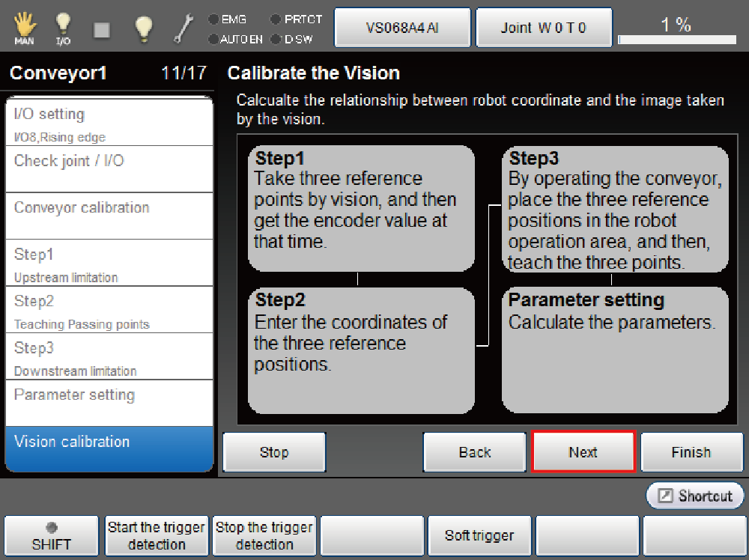Click the gray square stop icon
749x560 pixels.
[x=103, y=29]
